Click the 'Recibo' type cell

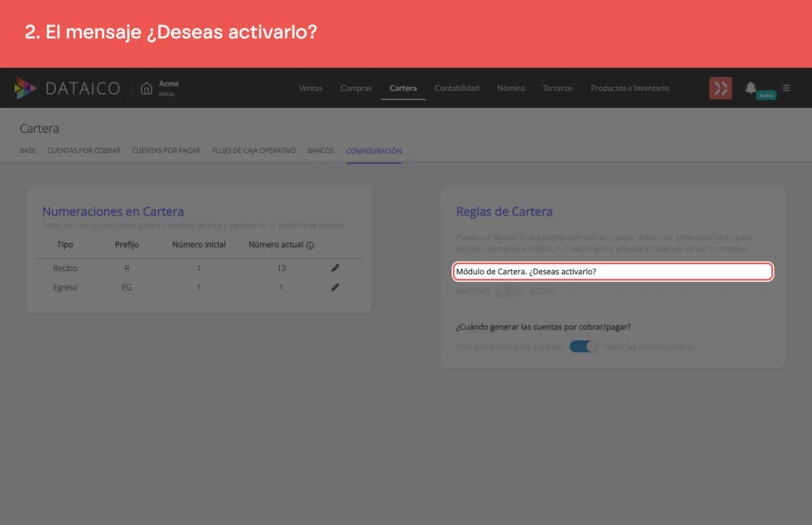pos(65,268)
